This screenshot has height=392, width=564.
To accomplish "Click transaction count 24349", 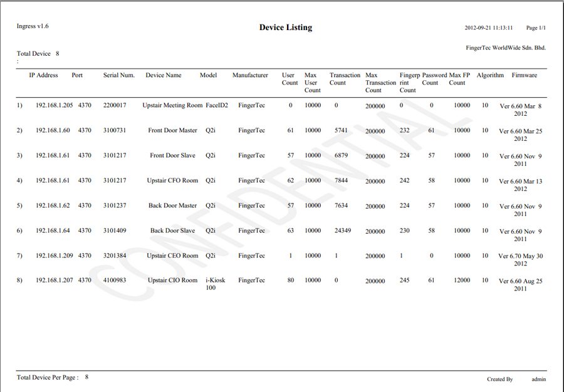I will [x=343, y=230].
